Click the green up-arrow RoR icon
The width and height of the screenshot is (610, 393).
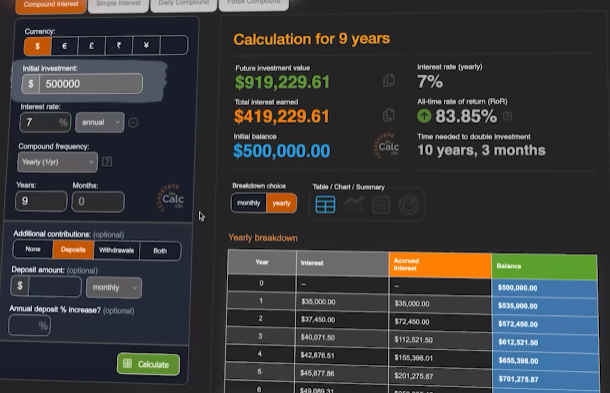pos(424,116)
